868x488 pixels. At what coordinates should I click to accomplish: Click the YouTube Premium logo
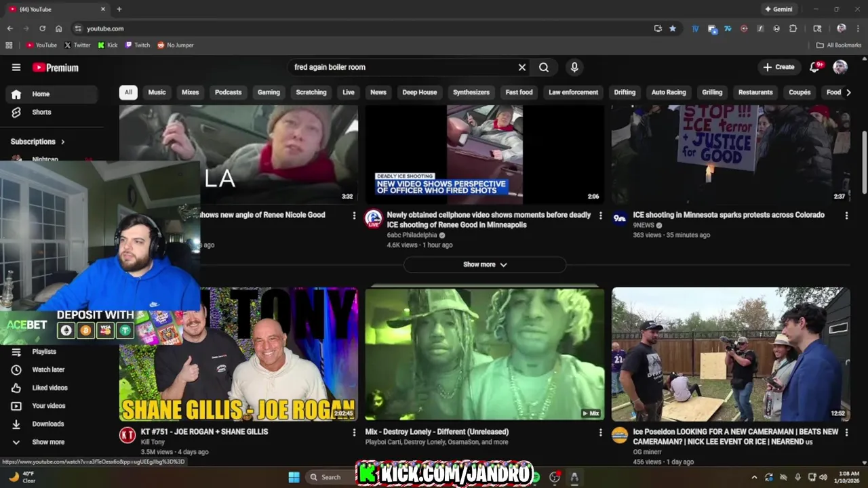click(x=56, y=67)
